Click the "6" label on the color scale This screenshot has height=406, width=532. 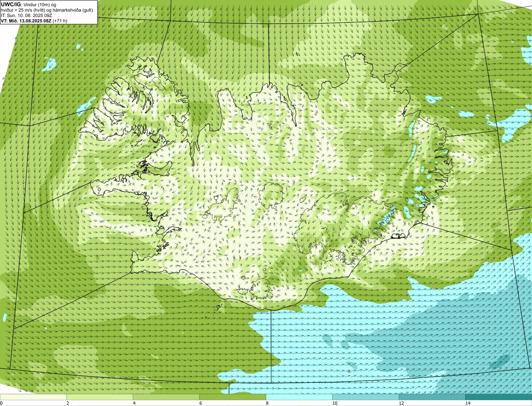pyautogui.click(x=200, y=403)
